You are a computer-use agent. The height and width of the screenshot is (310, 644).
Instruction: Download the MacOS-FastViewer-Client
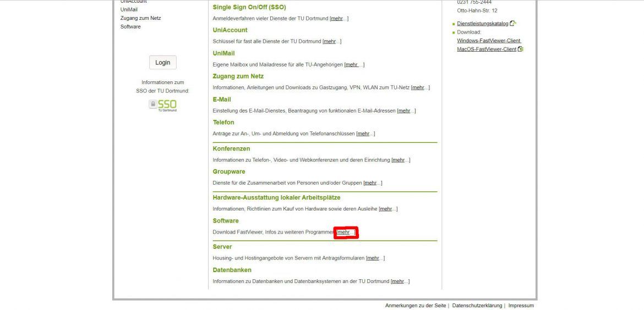(x=487, y=49)
